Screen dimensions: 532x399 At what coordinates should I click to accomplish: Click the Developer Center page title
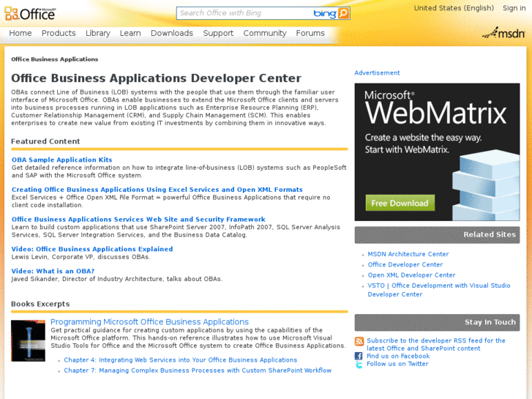click(x=157, y=78)
